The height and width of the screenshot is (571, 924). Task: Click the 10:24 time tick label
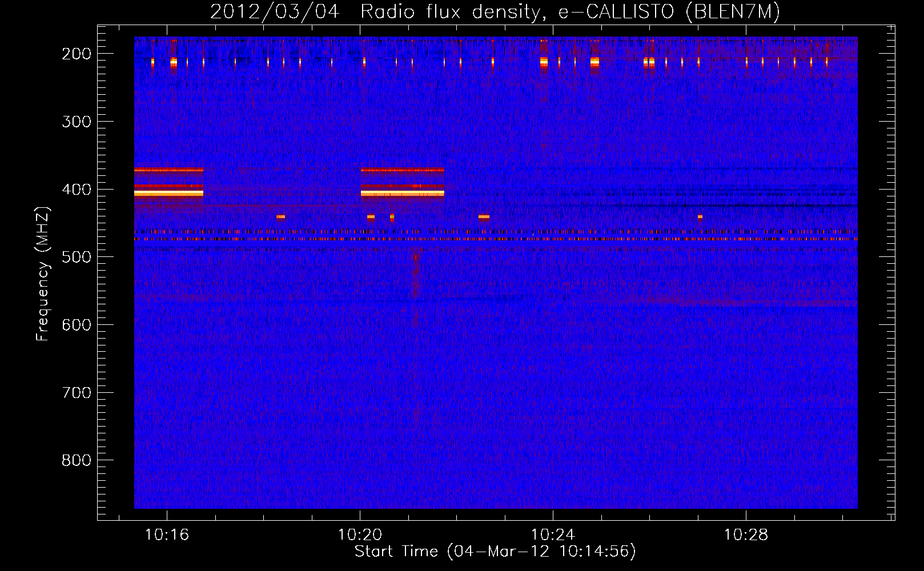(x=553, y=535)
